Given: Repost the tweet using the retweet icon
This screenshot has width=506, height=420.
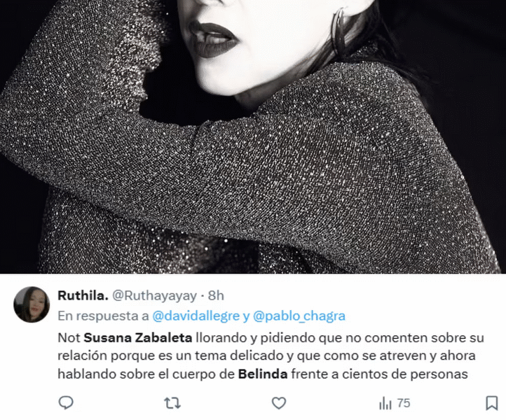Looking at the screenshot, I should [x=172, y=403].
